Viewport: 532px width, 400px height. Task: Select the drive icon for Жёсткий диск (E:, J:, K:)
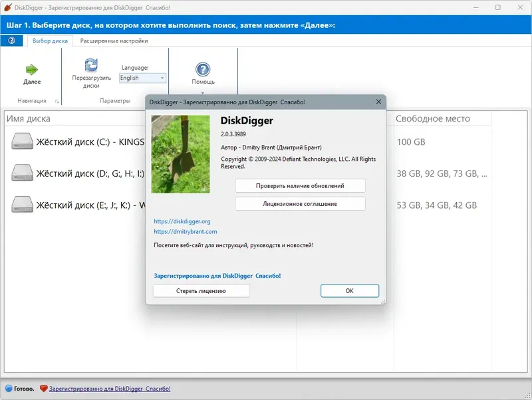click(x=22, y=205)
